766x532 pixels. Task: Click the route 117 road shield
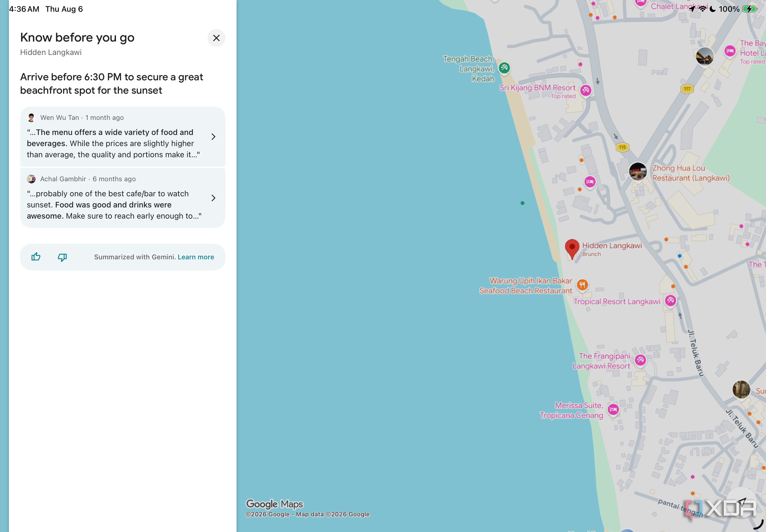[687, 89]
